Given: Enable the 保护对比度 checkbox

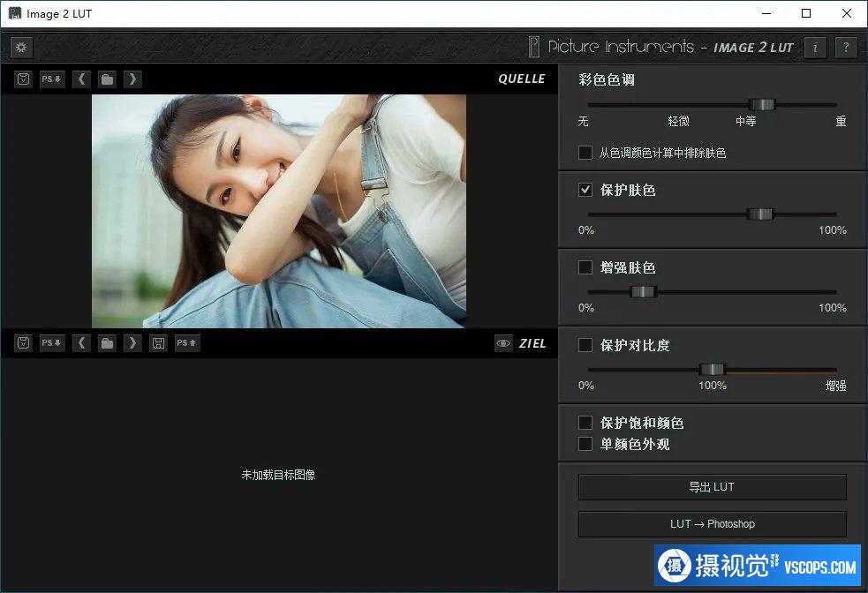Looking at the screenshot, I should [585, 345].
